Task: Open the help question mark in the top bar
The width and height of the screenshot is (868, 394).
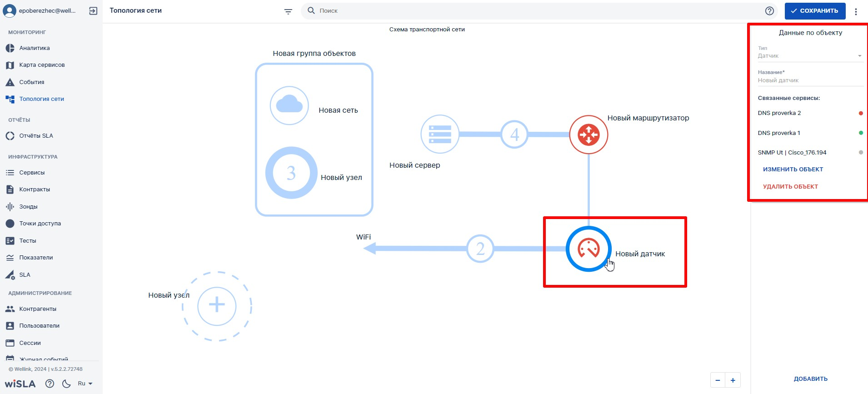Action: [x=769, y=11]
